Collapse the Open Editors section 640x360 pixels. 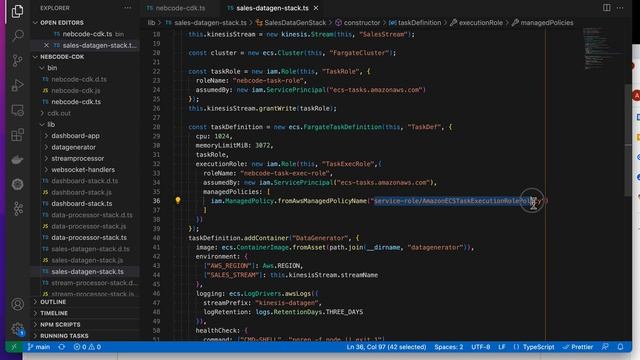coord(61,23)
